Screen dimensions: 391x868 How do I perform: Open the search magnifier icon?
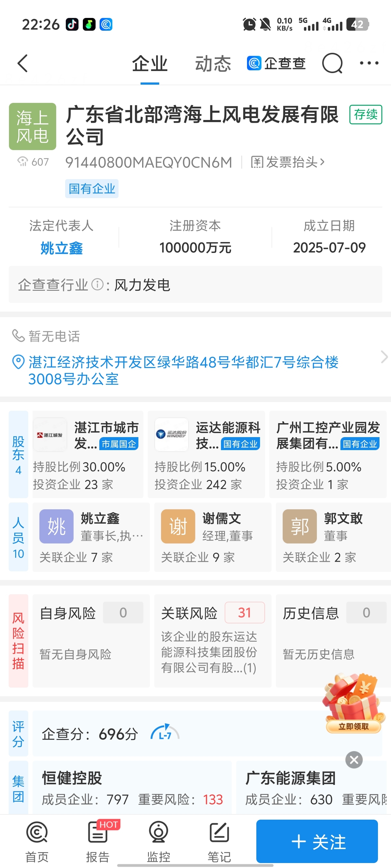pos(332,63)
